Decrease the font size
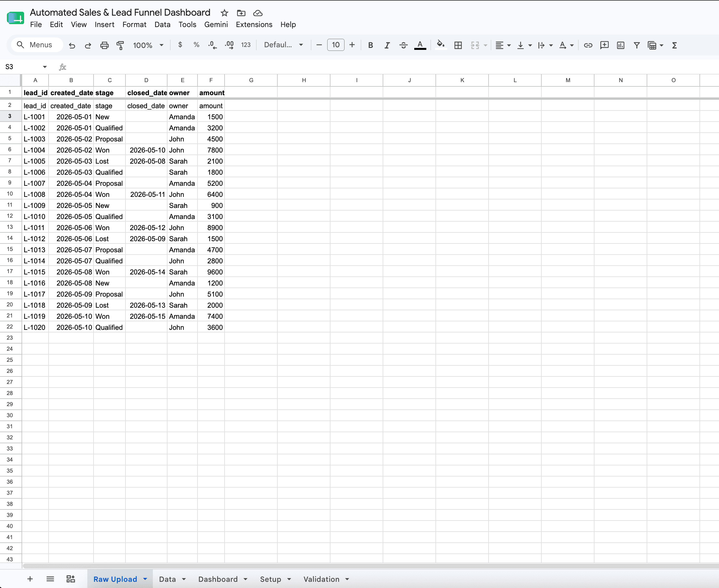Image resolution: width=719 pixels, height=588 pixels. pyautogui.click(x=319, y=45)
